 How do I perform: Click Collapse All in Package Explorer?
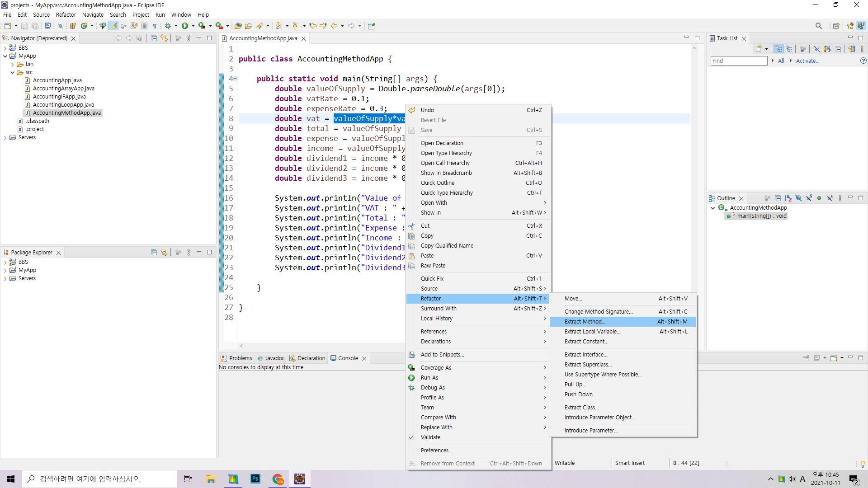[154, 253]
